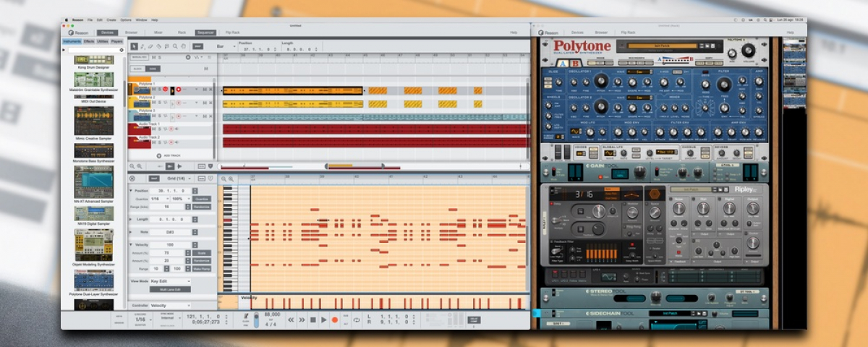Click the Add Track plus icon

click(159, 155)
